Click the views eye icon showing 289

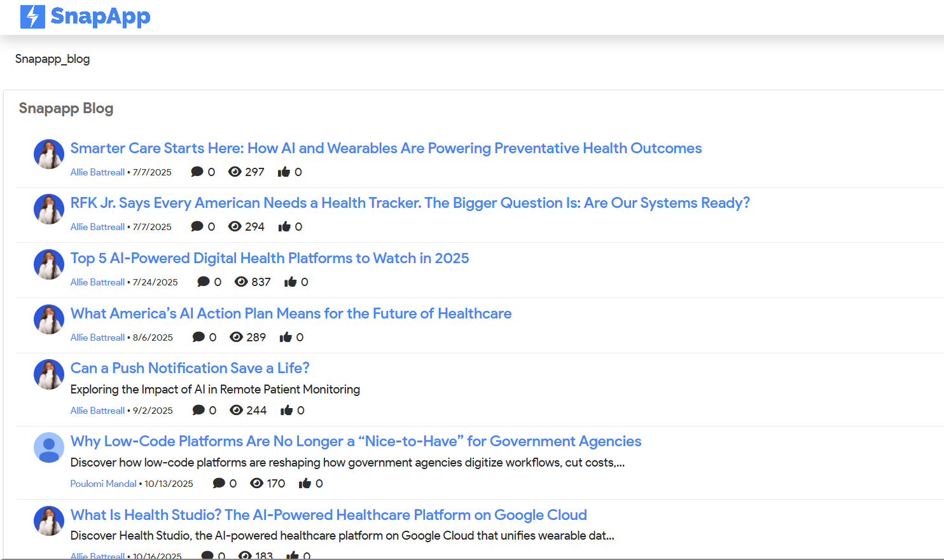click(x=236, y=337)
